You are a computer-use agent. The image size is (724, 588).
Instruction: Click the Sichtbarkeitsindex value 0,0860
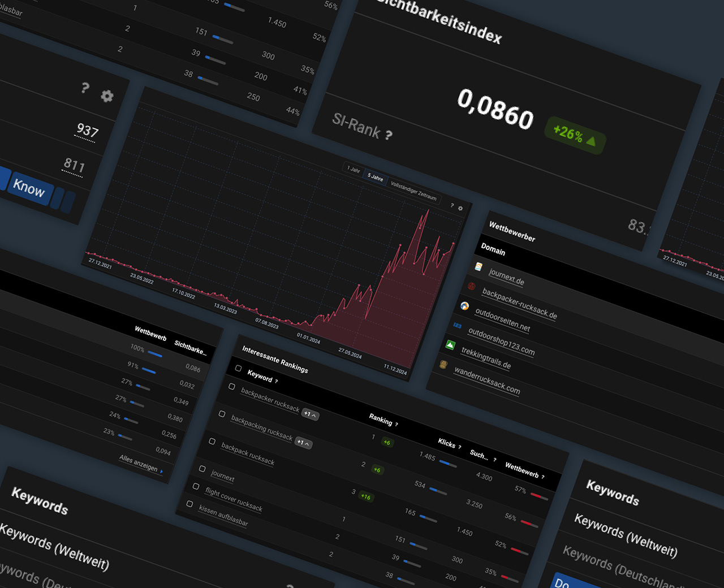[x=495, y=109]
